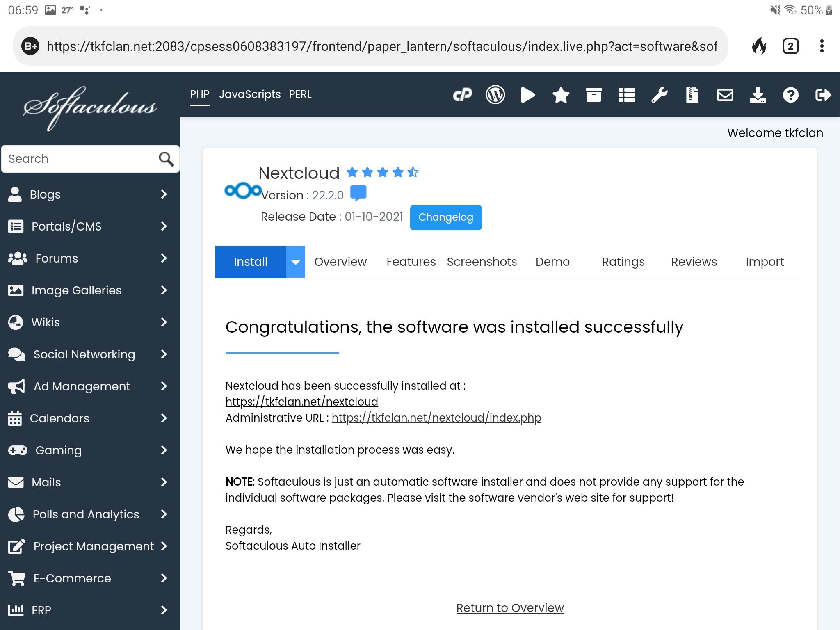Click the play demos icon
The width and height of the screenshot is (840, 630).
pos(528,95)
